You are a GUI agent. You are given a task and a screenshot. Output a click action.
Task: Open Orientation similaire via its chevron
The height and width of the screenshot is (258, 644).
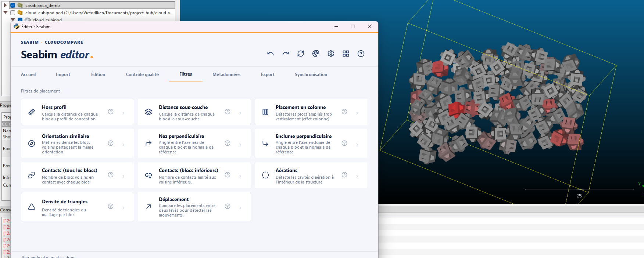123,145
